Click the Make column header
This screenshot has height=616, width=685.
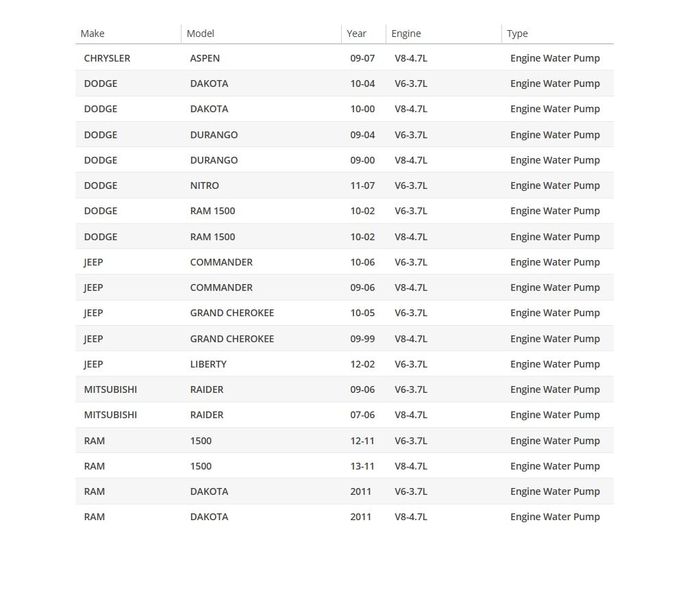92,34
